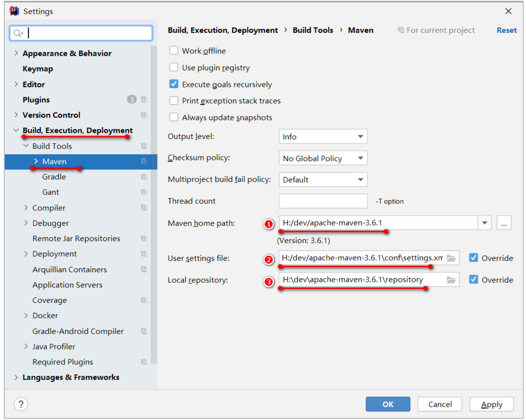This screenshot has height=420, width=526.
Task: Click the project-level icon beside Coverage
Action: 144,300
